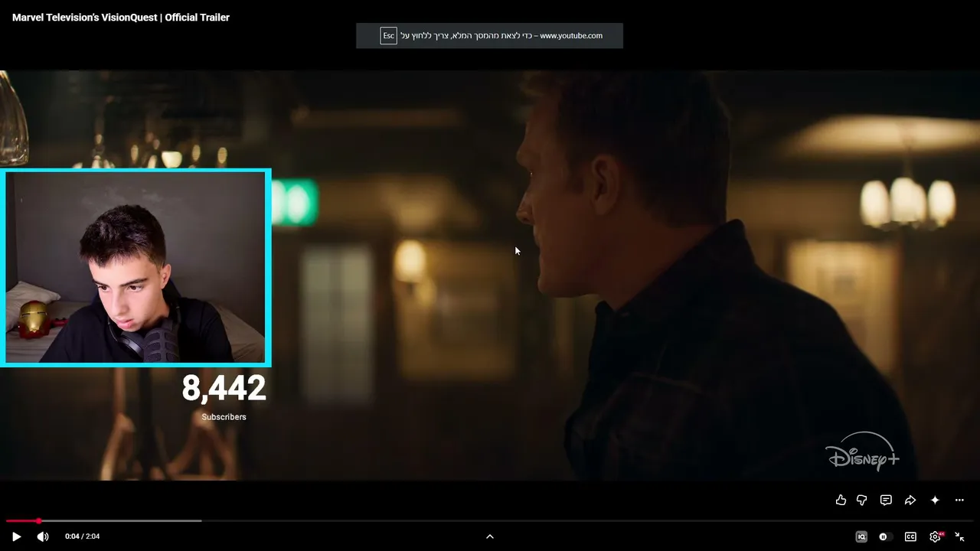Open the AI sparkle Ask feature
Screen dimensions: 980x551
(x=935, y=500)
